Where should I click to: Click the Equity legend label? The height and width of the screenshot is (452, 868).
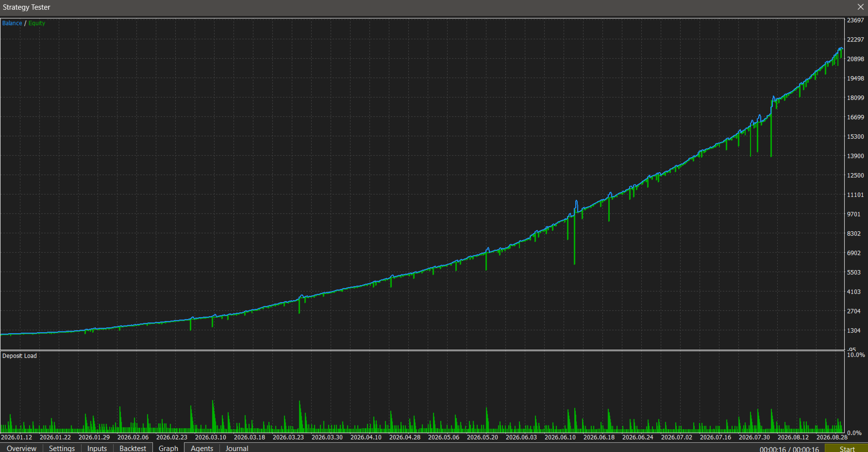[36, 23]
